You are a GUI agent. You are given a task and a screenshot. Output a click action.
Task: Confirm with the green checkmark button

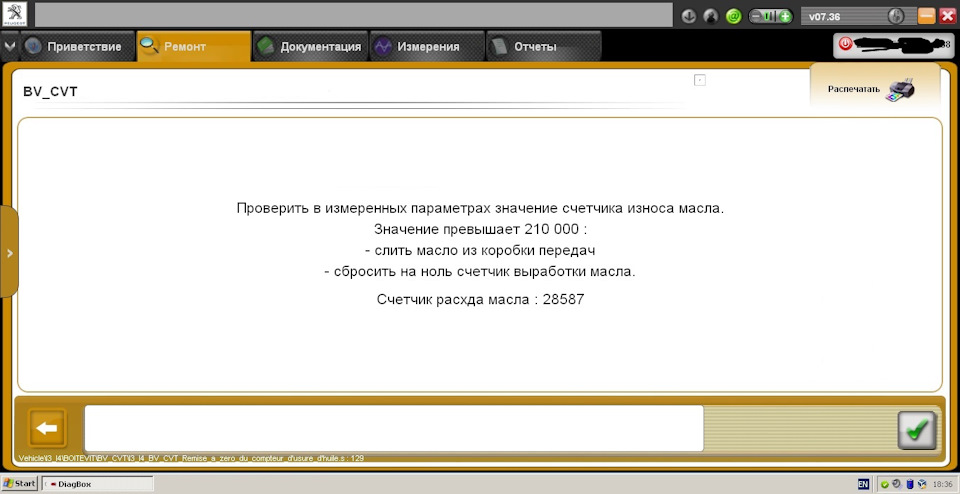coord(917,431)
